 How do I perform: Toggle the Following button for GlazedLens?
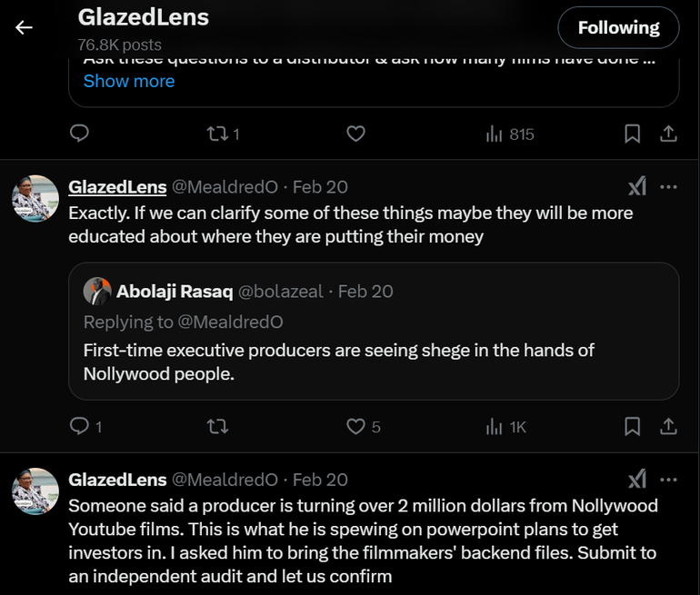(618, 27)
